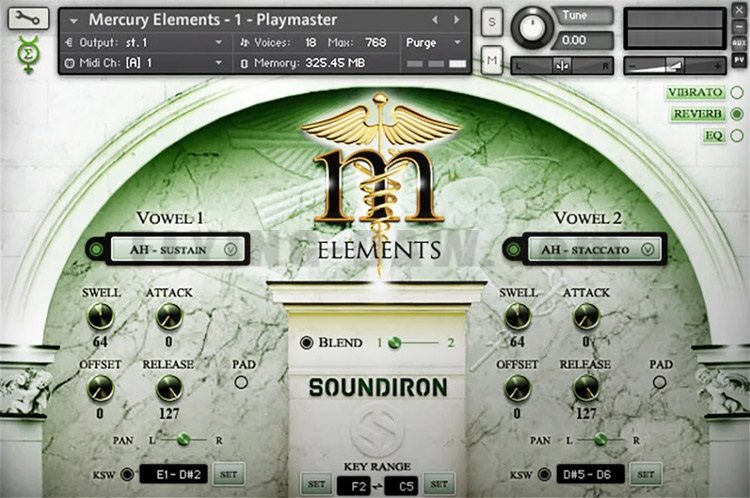Enable Vowel 1 PAD radio button
This screenshot has width=750, height=498.
tap(242, 382)
